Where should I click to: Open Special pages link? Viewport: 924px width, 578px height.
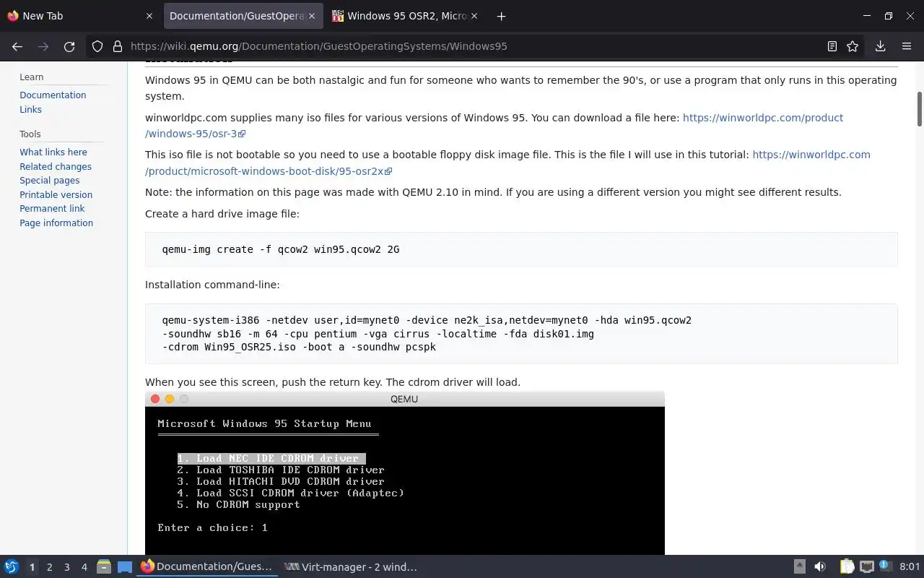50,181
